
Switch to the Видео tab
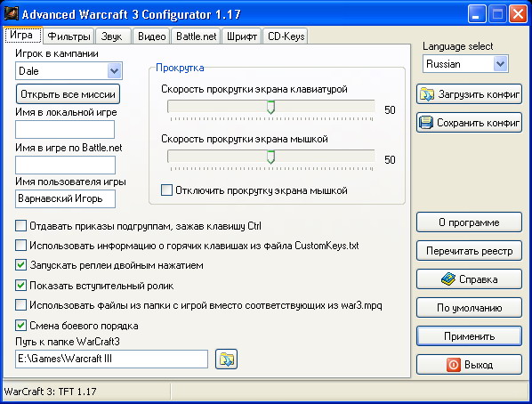point(151,36)
